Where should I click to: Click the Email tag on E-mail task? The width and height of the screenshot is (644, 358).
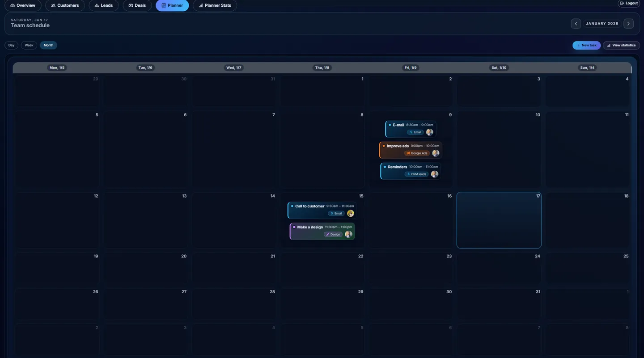coord(415,132)
